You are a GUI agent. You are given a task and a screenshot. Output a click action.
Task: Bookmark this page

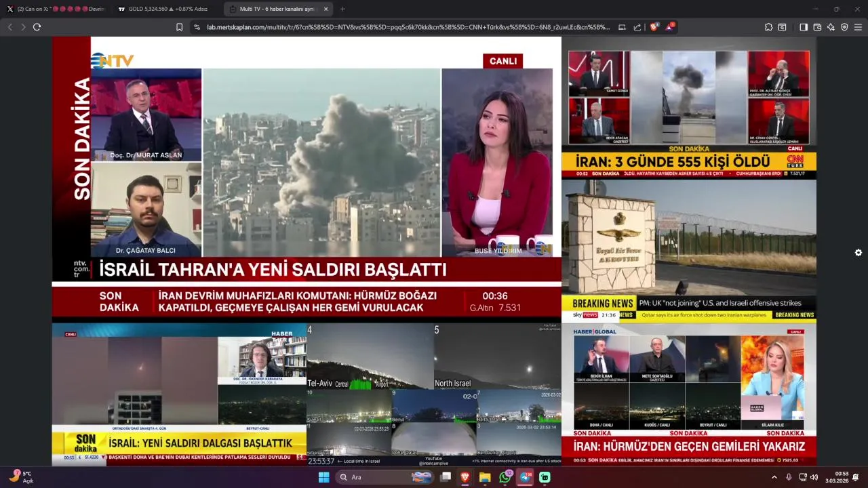click(x=179, y=27)
